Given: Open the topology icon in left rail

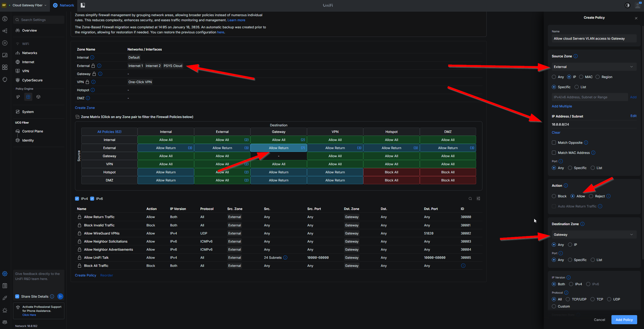Looking at the screenshot, I should [5, 31].
